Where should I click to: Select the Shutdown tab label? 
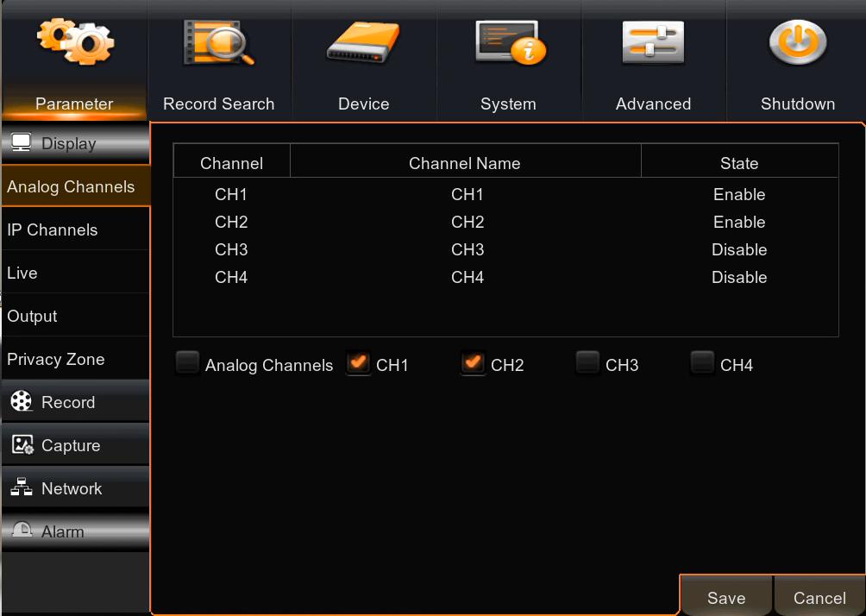coord(798,104)
